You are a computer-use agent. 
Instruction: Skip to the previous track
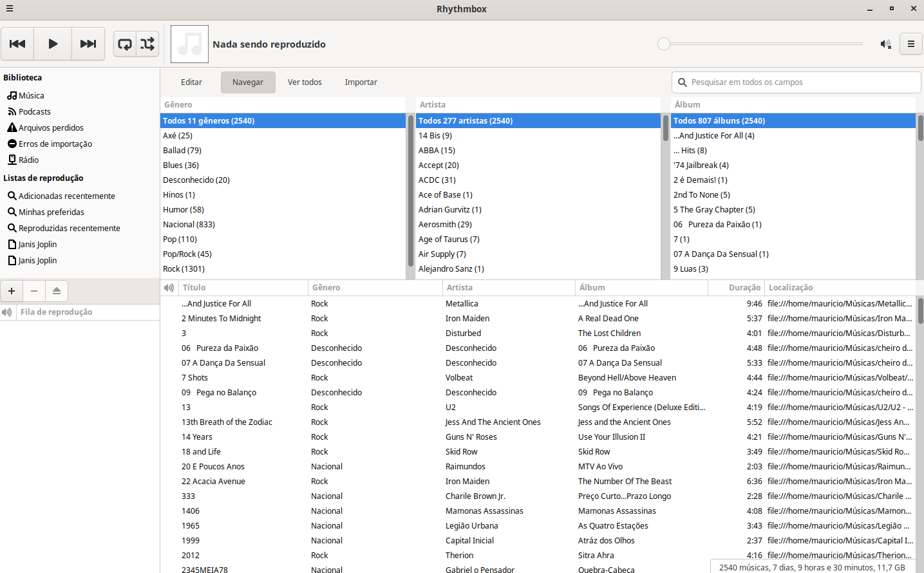[x=17, y=44]
